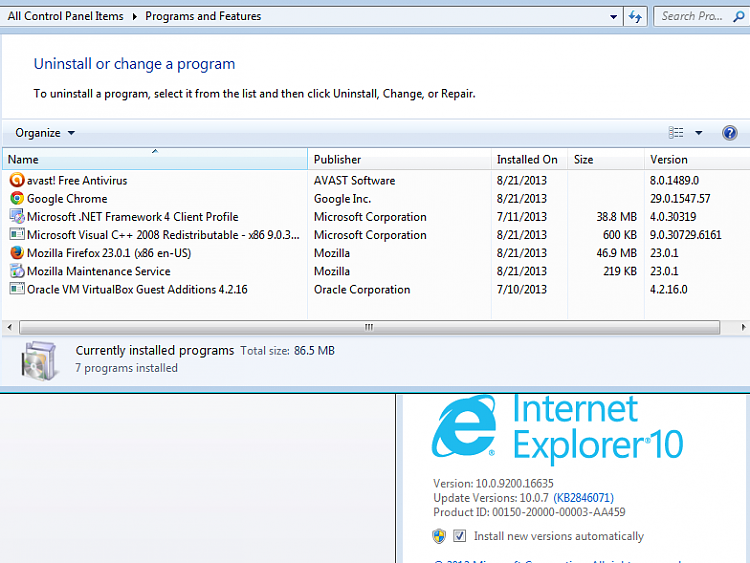Click the search magnifier icon
Viewport: 750px width, 563px height.
pos(739,17)
